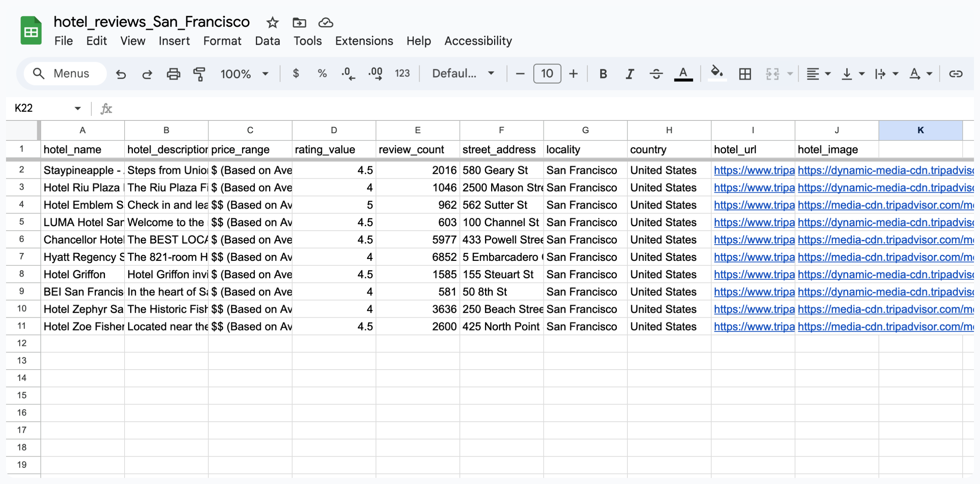The image size is (980, 484).
Task: Increase font size with plus button
Action: [x=573, y=74]
